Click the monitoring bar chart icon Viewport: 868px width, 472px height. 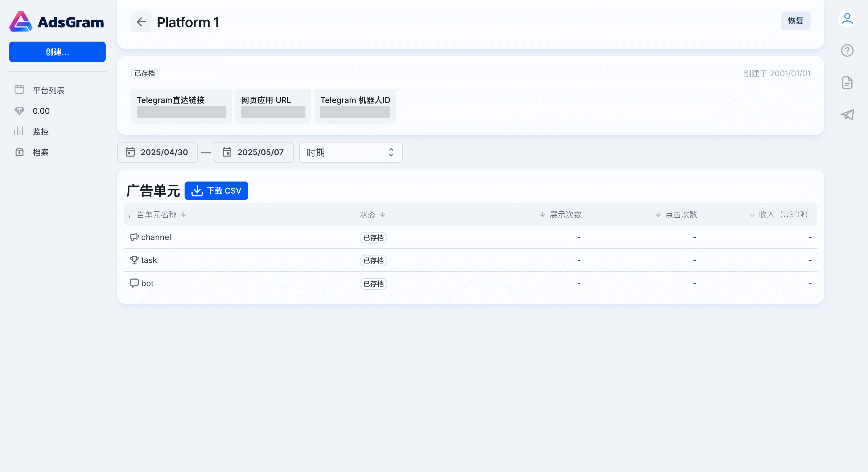click(x=19, y=131)
